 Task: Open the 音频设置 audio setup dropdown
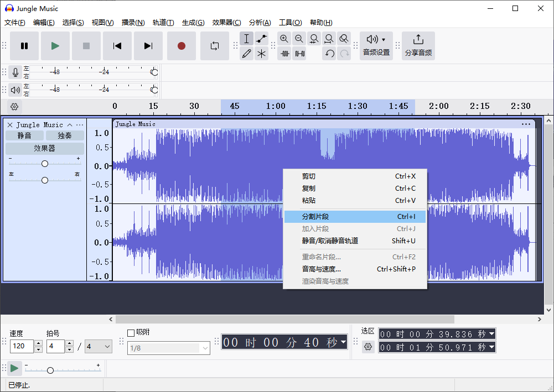(376, 46)
